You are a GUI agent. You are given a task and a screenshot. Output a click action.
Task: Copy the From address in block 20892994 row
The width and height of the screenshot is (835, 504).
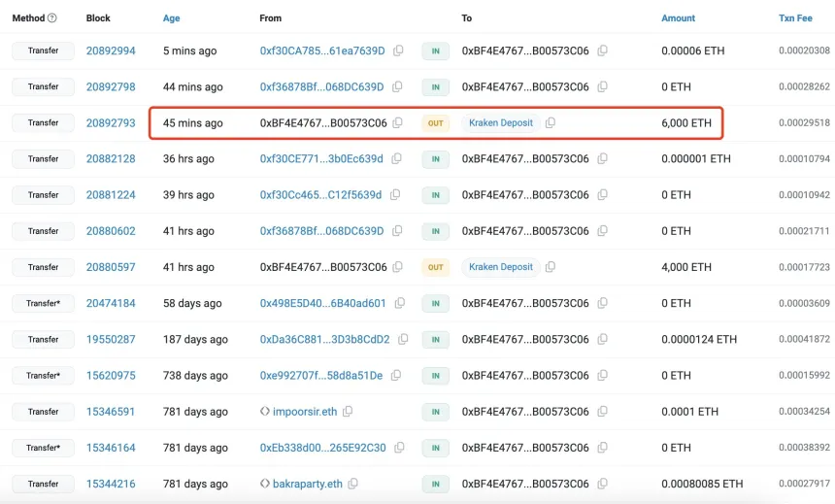[x=398, y=51]
